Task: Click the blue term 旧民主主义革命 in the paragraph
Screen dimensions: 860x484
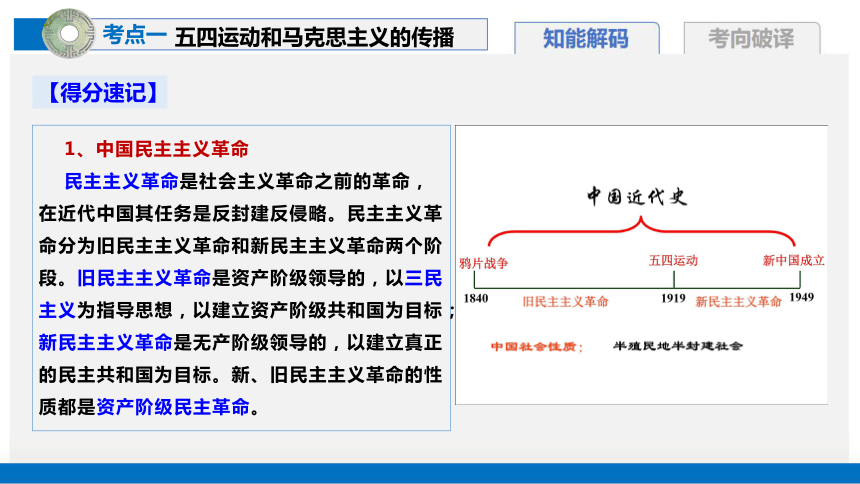Action: 144,278
